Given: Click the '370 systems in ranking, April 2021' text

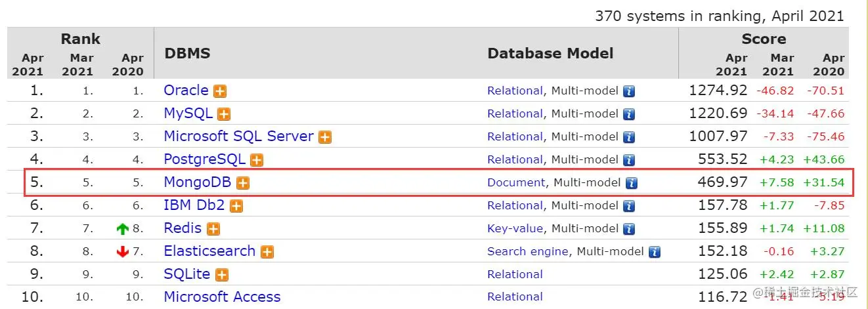Looking at the screenshot, I should tap(720, 16).
